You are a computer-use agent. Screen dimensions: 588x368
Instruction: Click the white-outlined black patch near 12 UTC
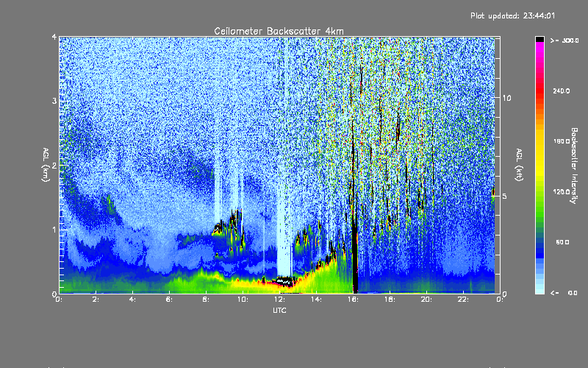click(284, 280)
